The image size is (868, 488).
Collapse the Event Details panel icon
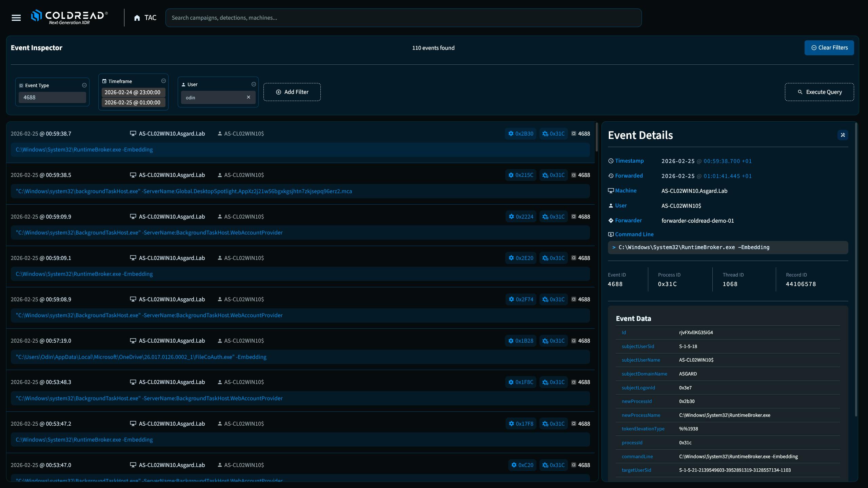point(843,135)
